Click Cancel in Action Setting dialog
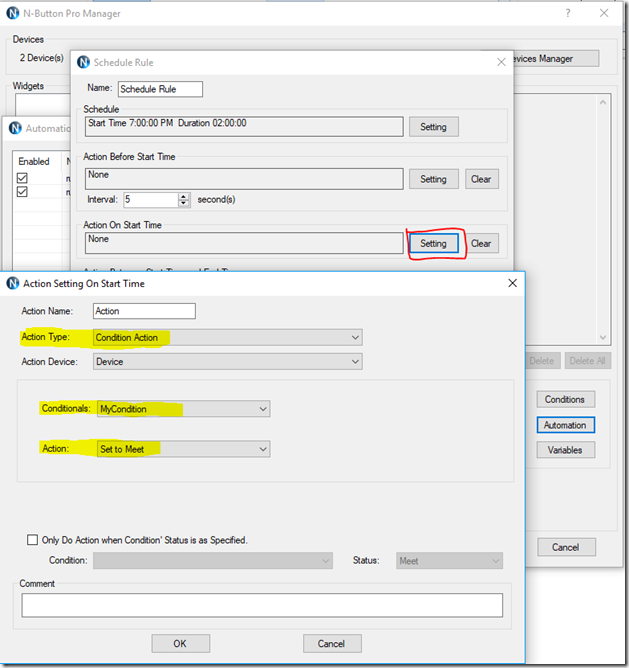 332,643
